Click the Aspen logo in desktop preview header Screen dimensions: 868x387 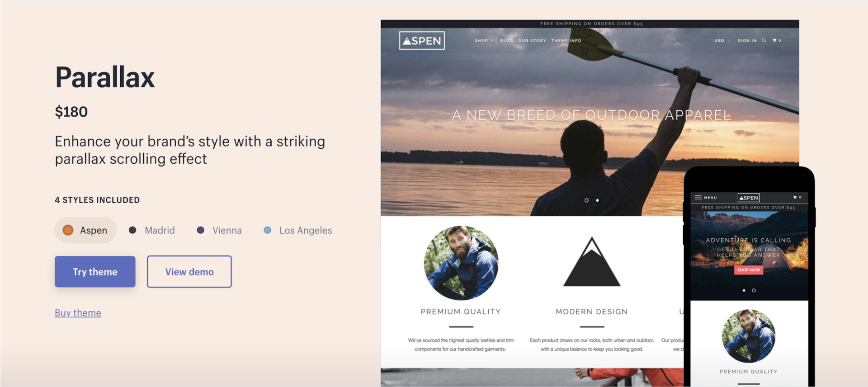click(x=422, y=41)
